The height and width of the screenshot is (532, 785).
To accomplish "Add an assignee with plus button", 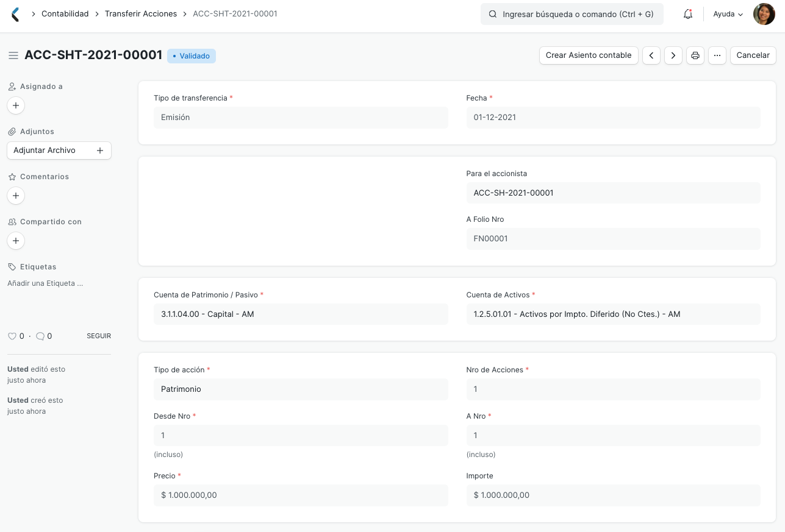I will (x=16, y=105).
